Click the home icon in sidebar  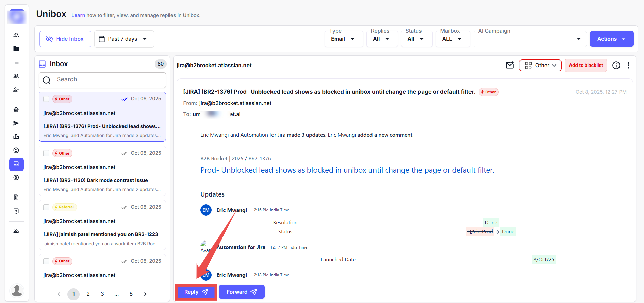[x=16, y=110]
